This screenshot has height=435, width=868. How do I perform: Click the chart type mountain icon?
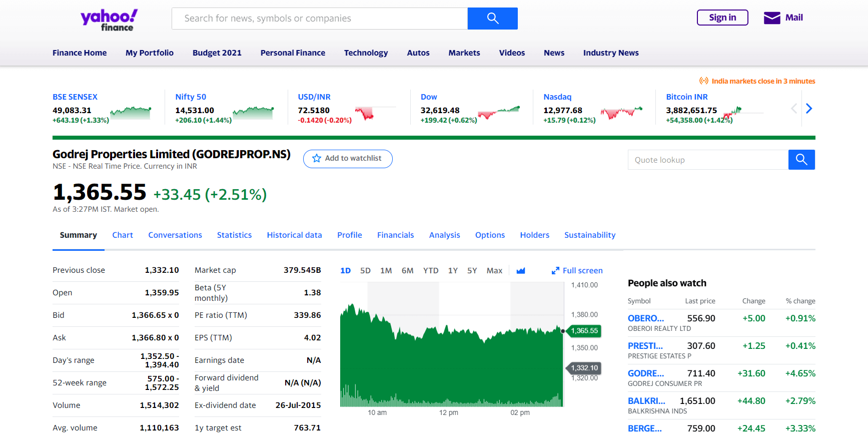521,271
